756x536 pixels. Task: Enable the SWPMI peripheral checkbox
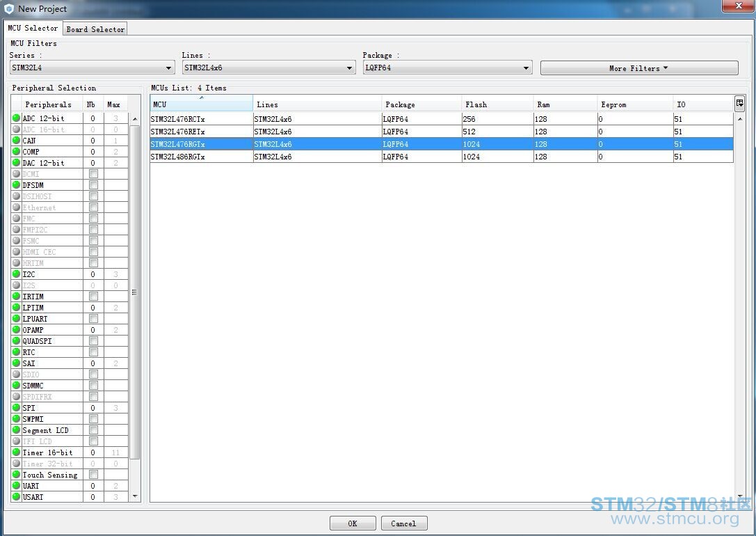click(93, 419)
